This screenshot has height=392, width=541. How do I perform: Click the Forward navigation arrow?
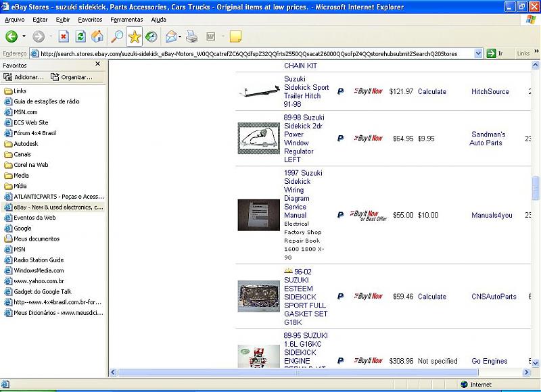point(39,36)
